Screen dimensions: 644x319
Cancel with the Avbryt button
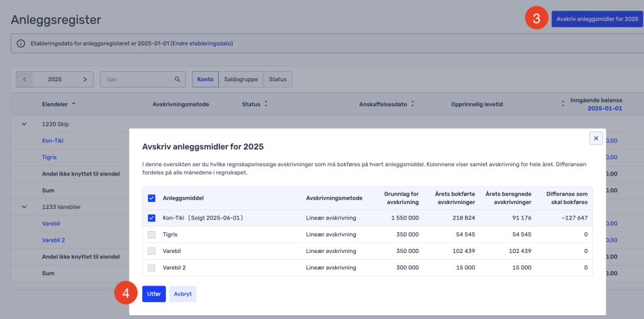coord(182,294)
